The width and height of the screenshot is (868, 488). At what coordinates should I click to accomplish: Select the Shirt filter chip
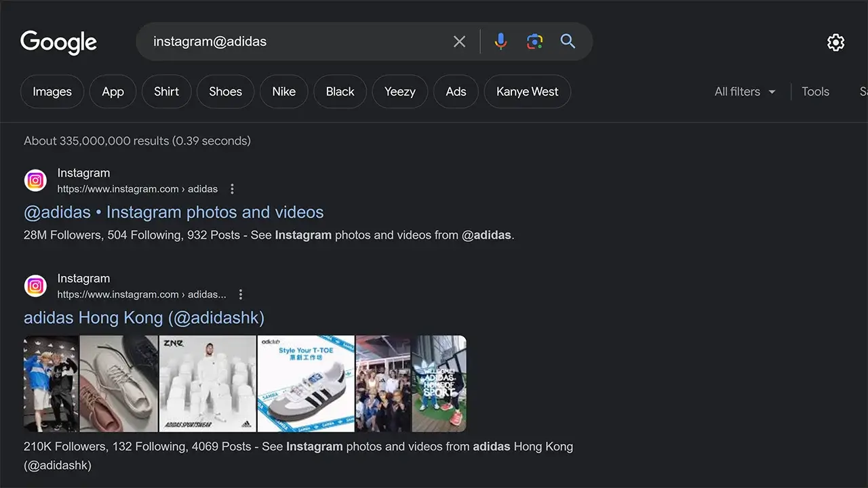166,91
